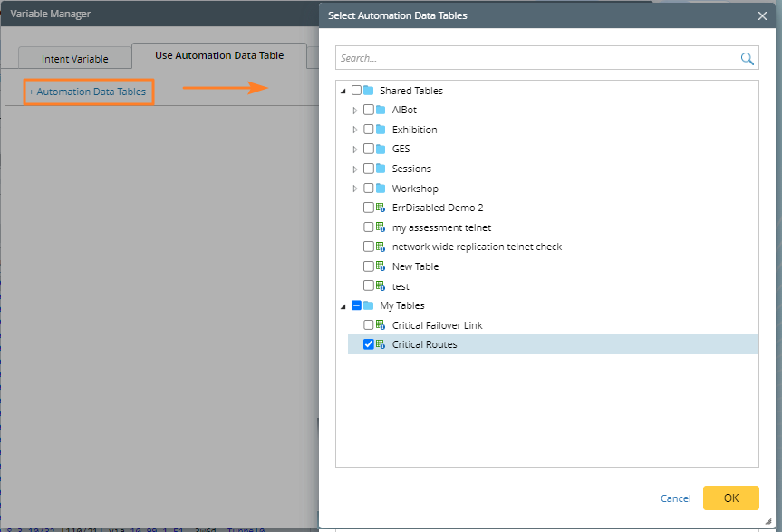Screen dimensions: 782x532
Task: Expand the GES folder
Action: [x=355, y=150]
